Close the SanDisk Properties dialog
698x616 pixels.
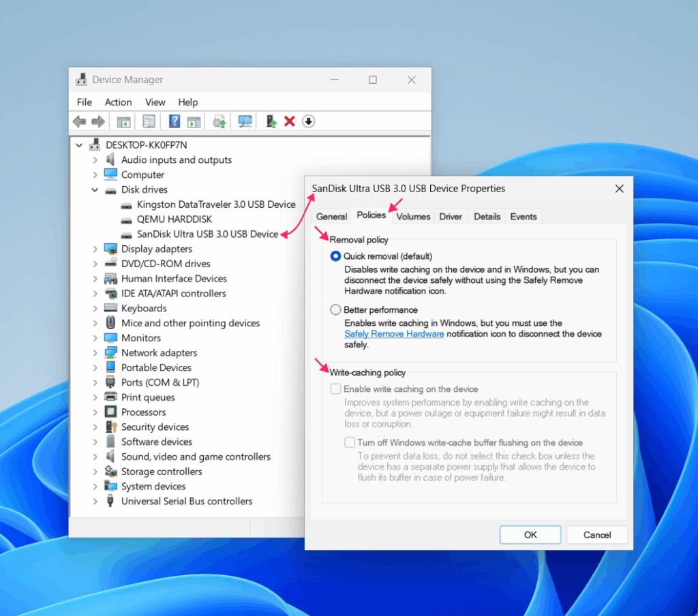[x=619, y=189]
